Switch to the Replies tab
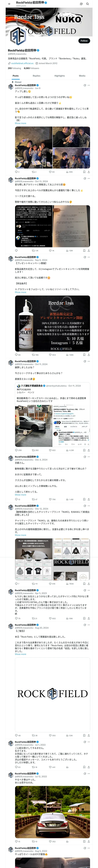This screenshot has width=98, height=868. point(36,76)
